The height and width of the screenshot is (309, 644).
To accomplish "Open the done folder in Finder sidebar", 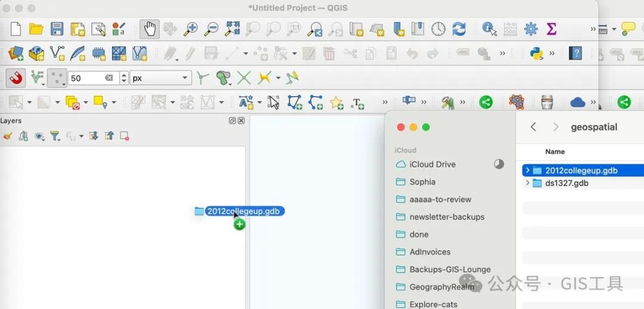I will pos(412,234).
